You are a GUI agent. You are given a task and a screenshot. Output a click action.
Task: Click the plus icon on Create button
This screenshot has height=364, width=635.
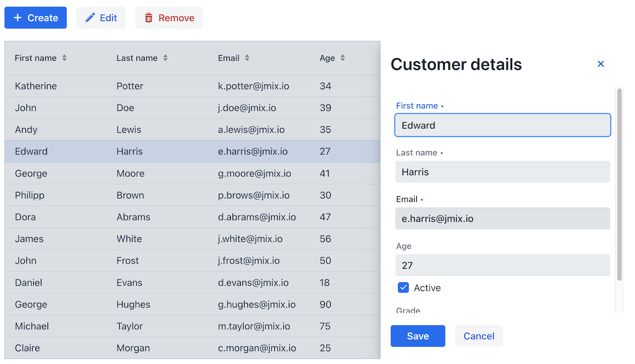[18, 18]
